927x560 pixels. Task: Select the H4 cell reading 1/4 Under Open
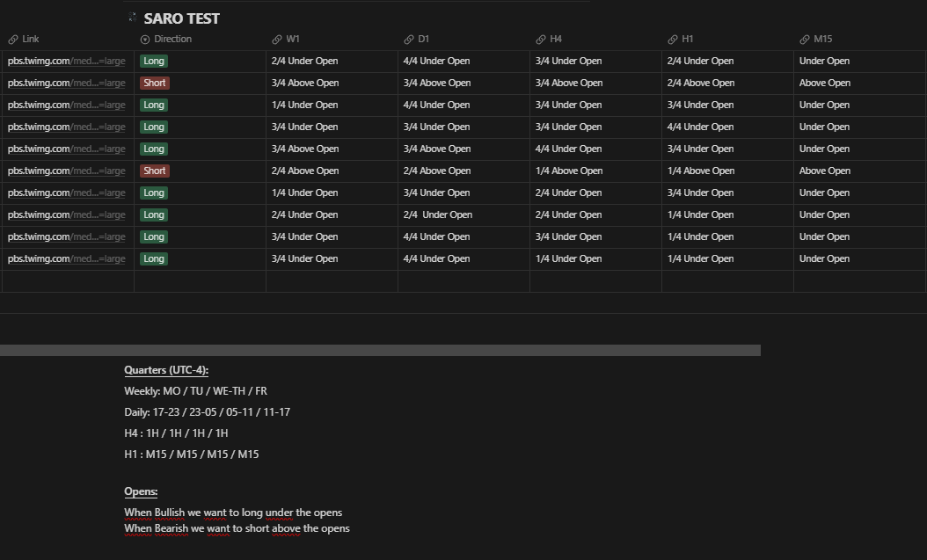tap(595, 258)
